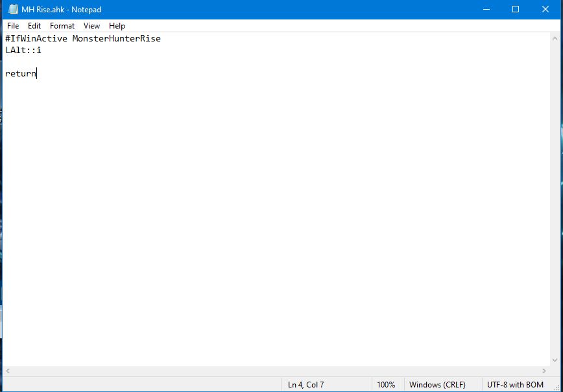Image resolution: width=563 pixels, height=392 pixels.
Task: Click the '#IfWinActive MonsterHunterRise' line
Action: (x=83, y=38)
